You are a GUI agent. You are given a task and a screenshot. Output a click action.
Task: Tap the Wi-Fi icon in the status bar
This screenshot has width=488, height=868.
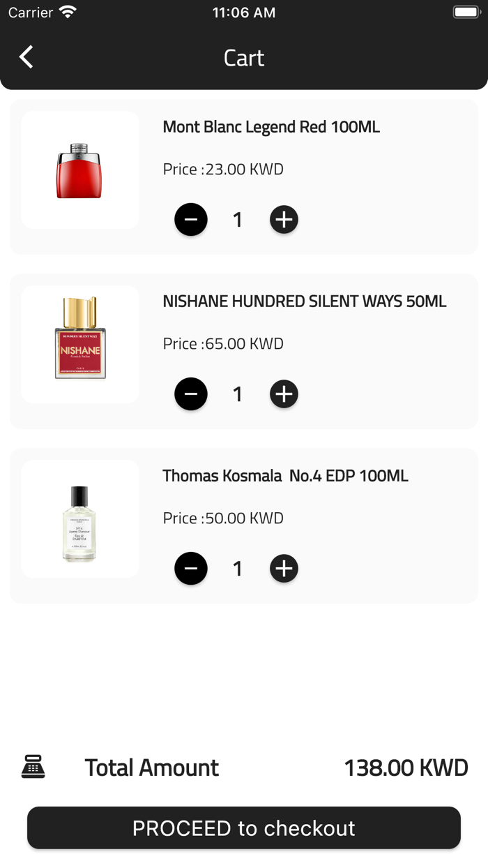coord(67,10)
